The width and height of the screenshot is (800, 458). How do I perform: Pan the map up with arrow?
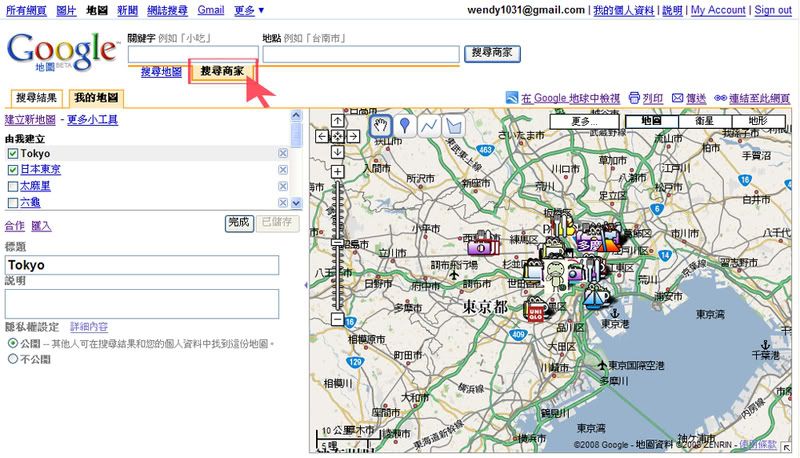click(338, 120)
